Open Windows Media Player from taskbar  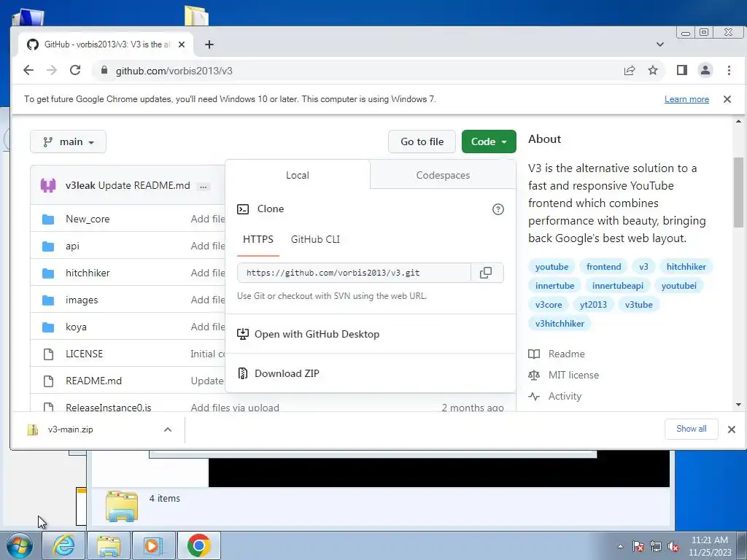(153, 545)
